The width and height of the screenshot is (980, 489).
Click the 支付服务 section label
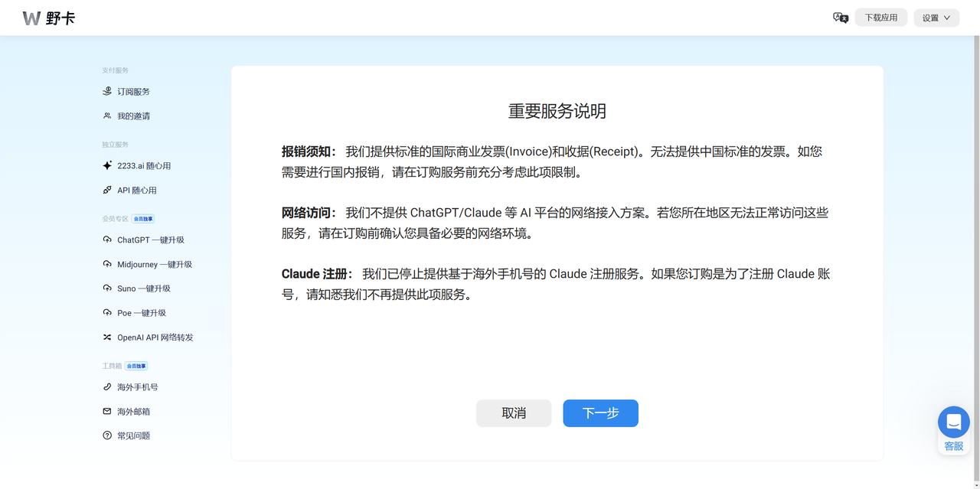point(116,70)
